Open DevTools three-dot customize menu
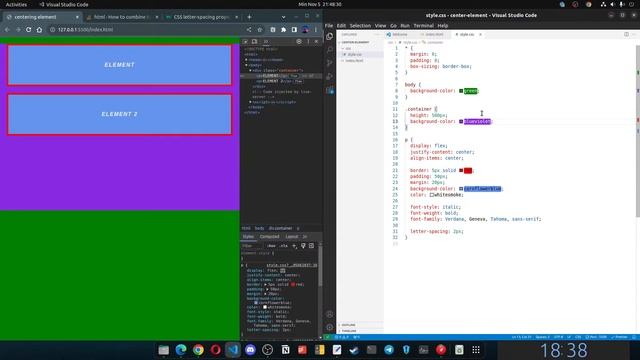The image size is (640, 360). [308, 42]
